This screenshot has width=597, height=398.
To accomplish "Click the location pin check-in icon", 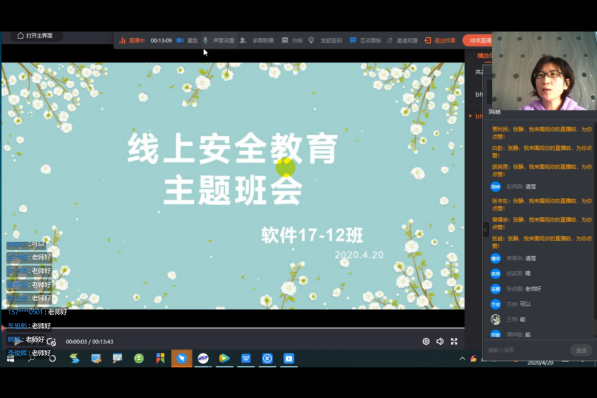I will point(311,40).
